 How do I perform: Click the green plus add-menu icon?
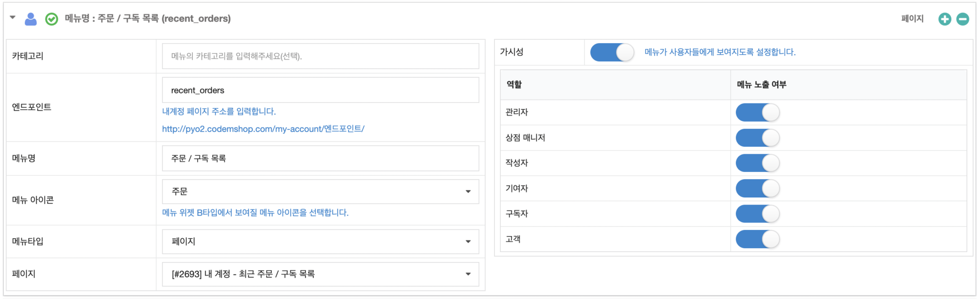[945, 19]
